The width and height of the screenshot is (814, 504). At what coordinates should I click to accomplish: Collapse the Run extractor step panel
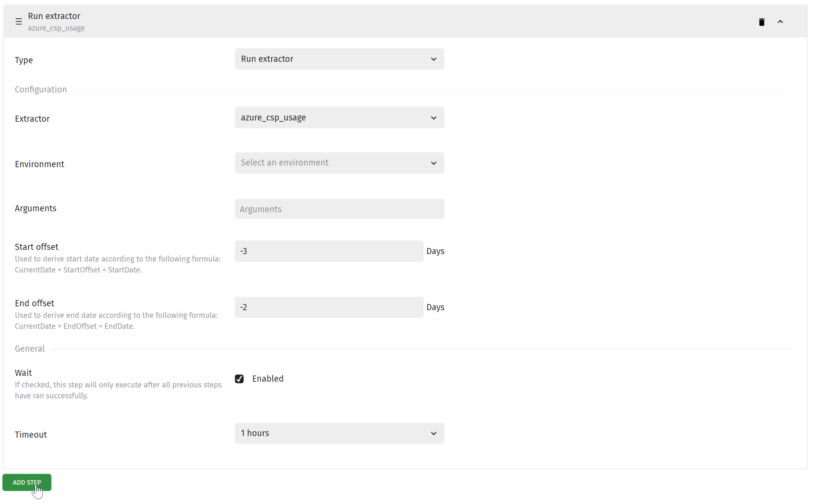[x=780, y=22]
